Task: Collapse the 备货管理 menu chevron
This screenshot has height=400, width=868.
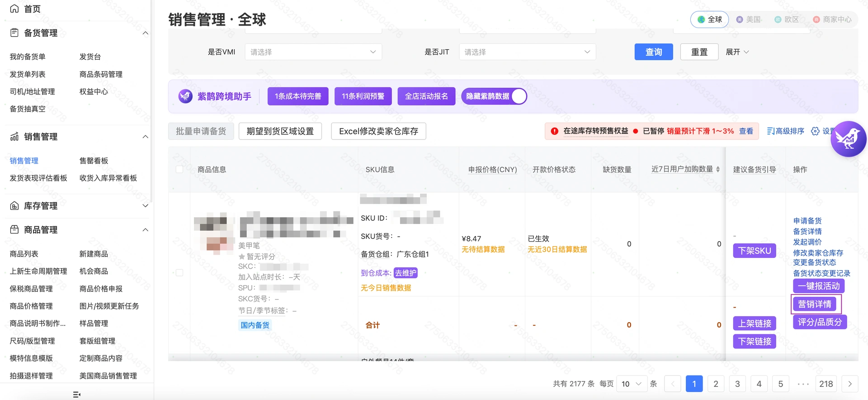Action: pyautogui.click(x=145, y=33)
